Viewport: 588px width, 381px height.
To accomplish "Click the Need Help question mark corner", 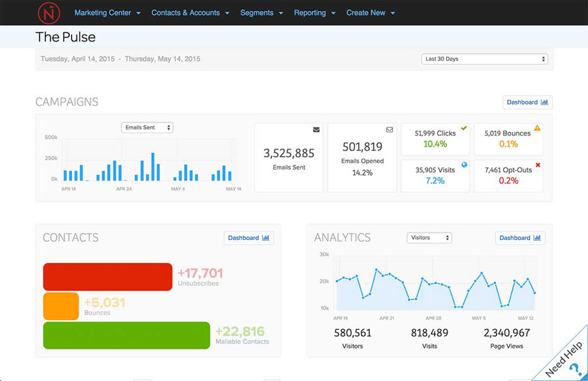I will 573,366.
